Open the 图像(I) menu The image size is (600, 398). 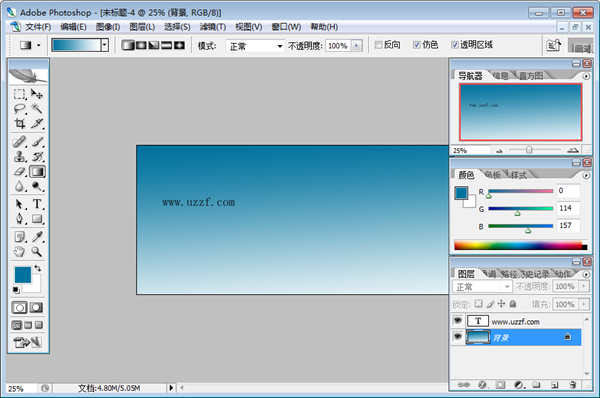[x=108, y=27]
